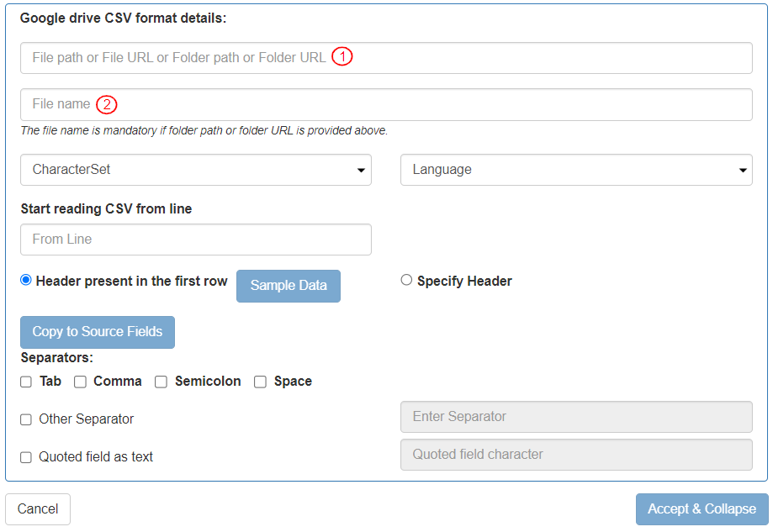Click the "Copy to Source Fields" button
773x532 pixels.
(97, 332)
